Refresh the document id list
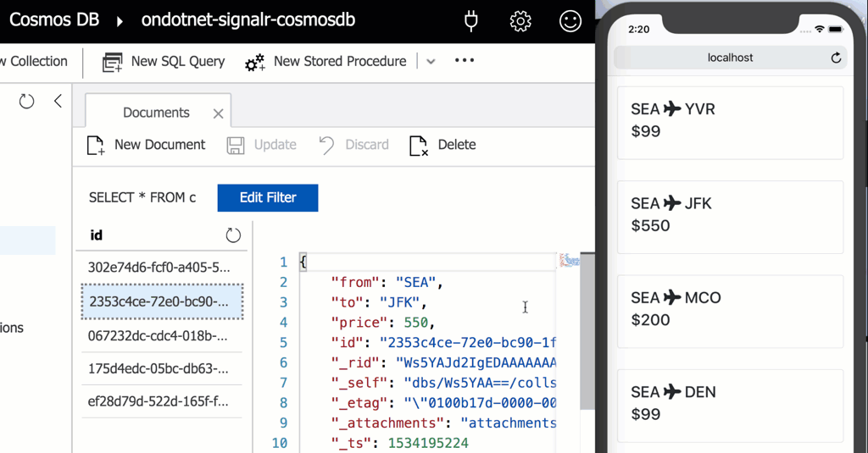868x453 pixels. point(233,235)
